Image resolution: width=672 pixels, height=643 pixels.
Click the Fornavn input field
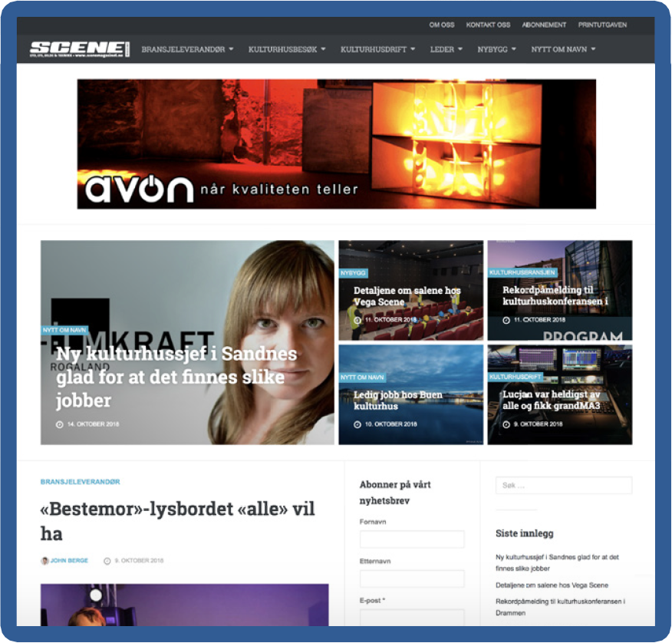412,539
